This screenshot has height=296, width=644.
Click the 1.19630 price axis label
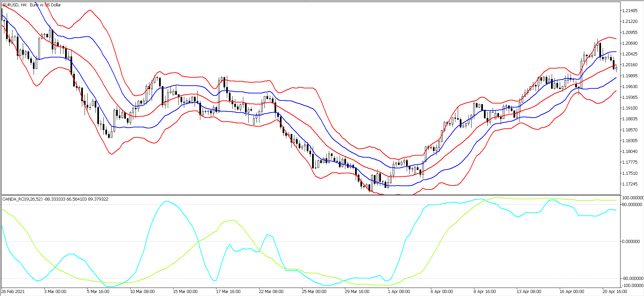pyautogui.click(x=630, y=87)
